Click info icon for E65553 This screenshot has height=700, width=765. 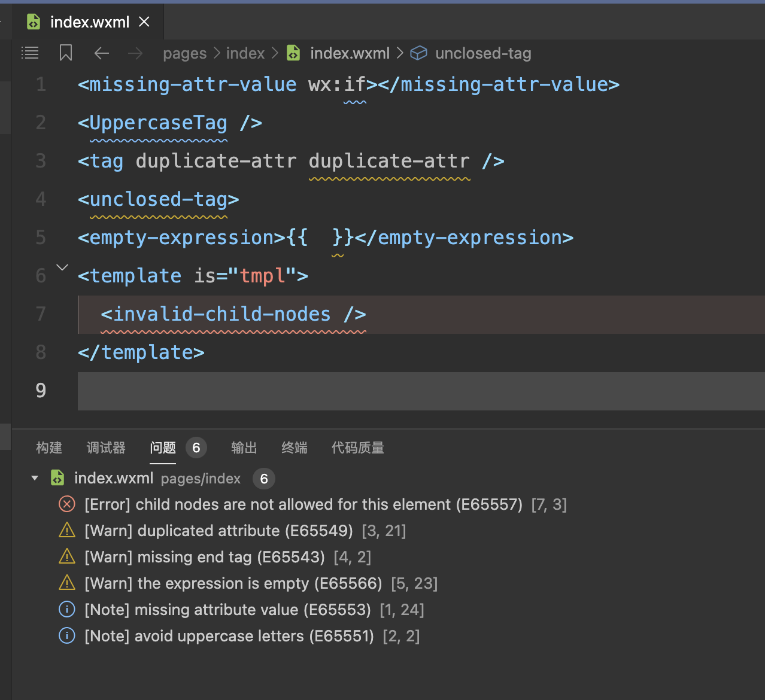click(x=67, y=609)
